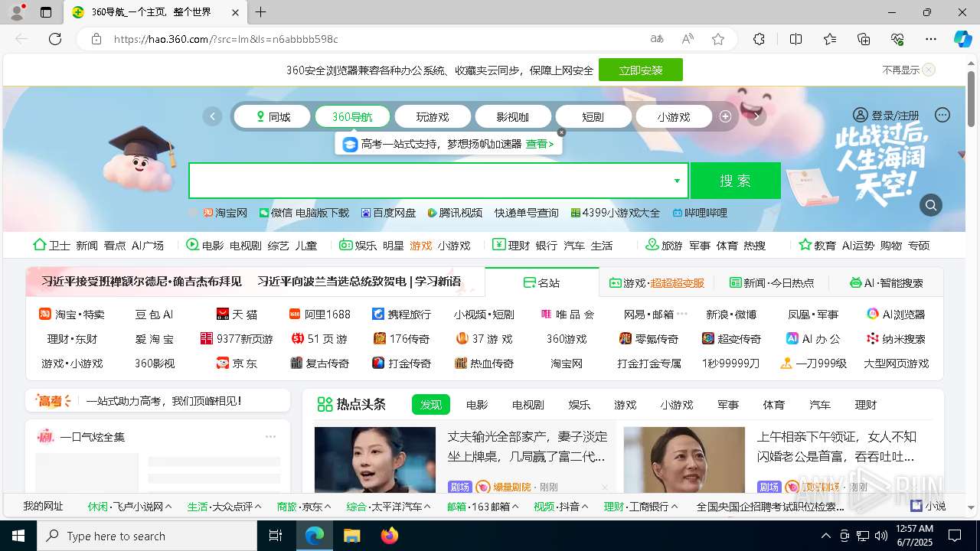Viewport: 980px width, 551px height.
Task: Open Task View on the taskbar
Action: click(x=276, y=536)
